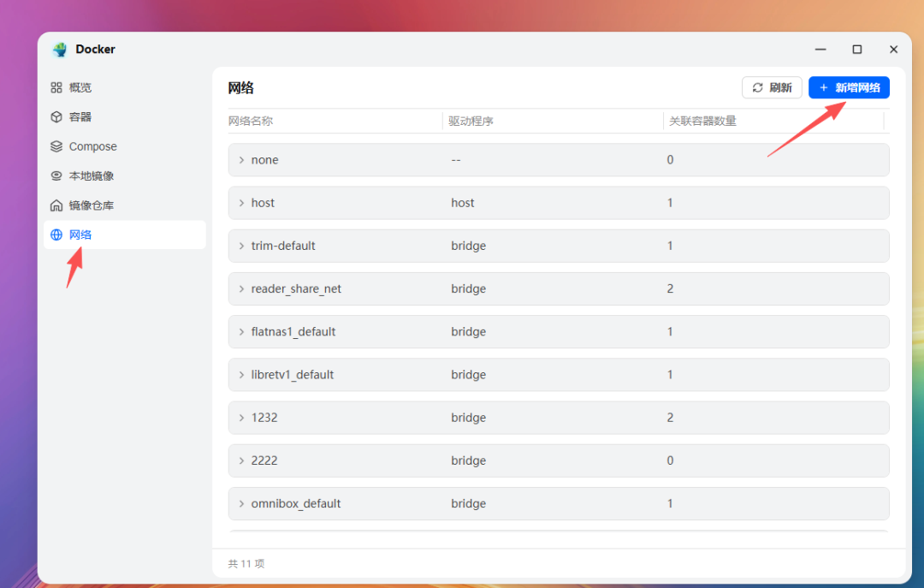Click the 网络 globe icon
This screenshot has width=924, height=588.
point(56,235)
